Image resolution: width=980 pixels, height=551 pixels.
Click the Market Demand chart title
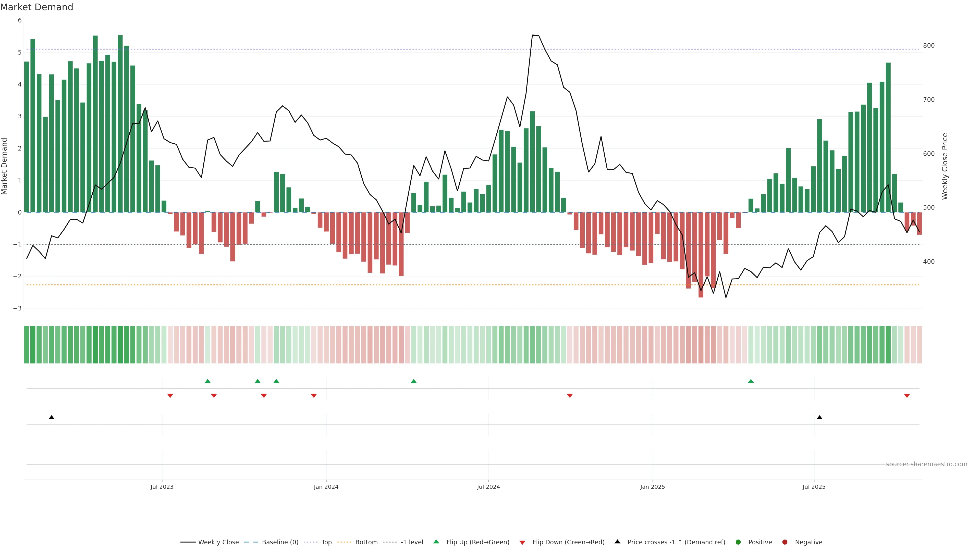pyautogui.click(x=36, y=7)
